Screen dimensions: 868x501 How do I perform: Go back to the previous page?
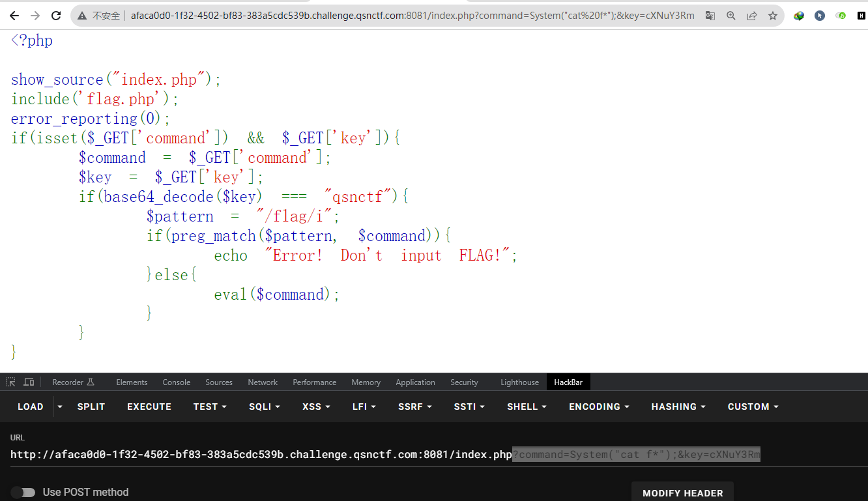coord(14,16)
